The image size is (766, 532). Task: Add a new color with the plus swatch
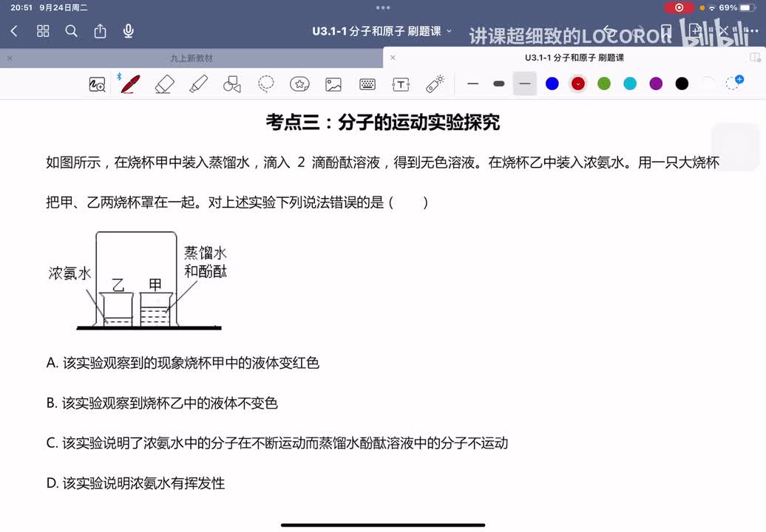(x=734, y=83)
